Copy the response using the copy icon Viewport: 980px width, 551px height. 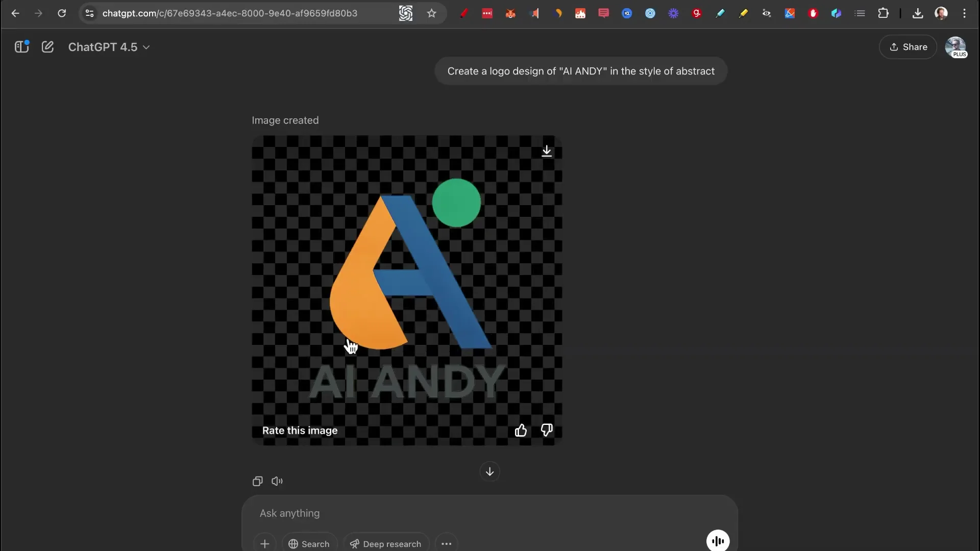(257, 481)
